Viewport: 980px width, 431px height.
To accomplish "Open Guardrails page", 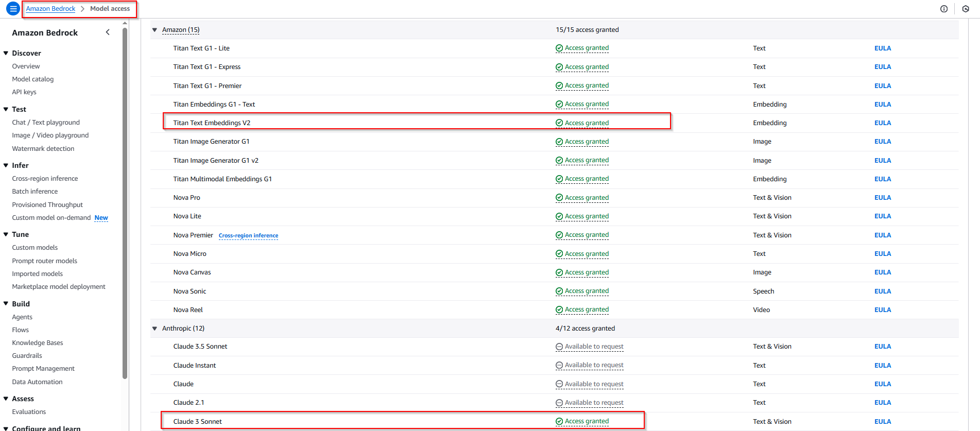I will point(27,356).
